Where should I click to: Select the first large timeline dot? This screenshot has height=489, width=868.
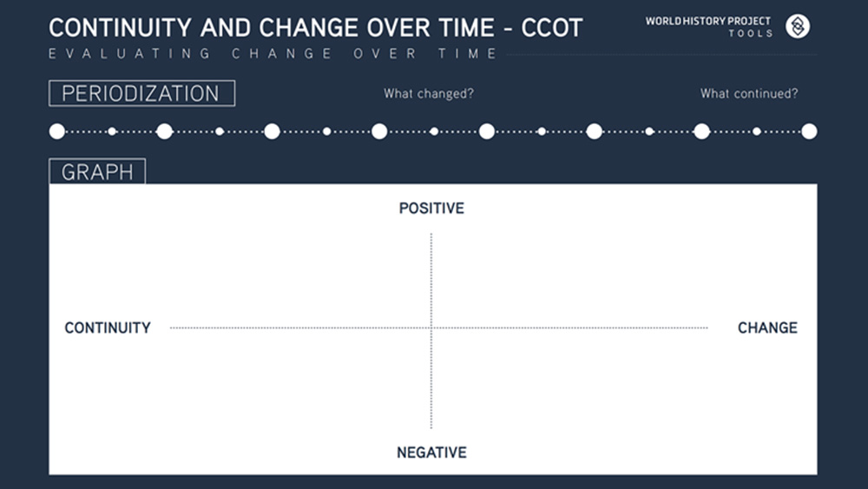pyautogui.click(x=57, y=131)
